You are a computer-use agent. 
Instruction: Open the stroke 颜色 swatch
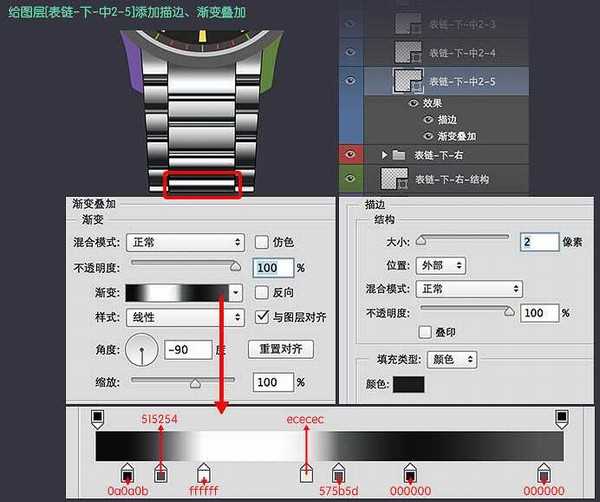coord(409,385)
